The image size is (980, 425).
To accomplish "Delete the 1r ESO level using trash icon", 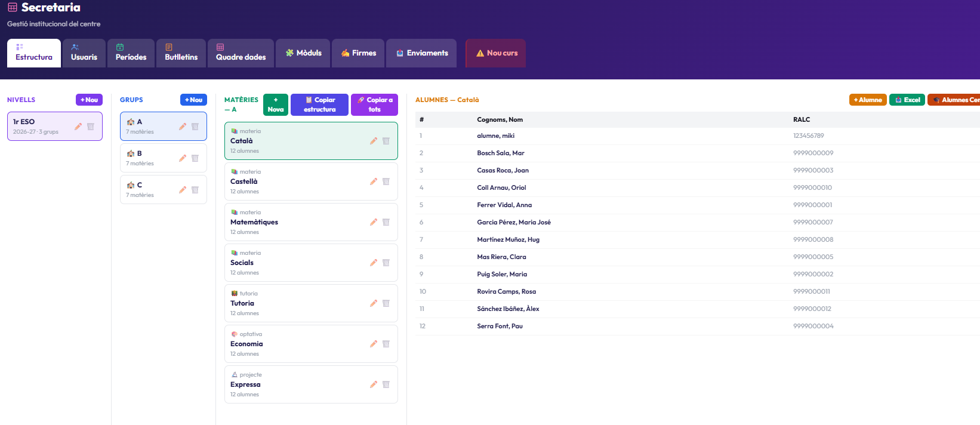I will click(x=91, y=127).
